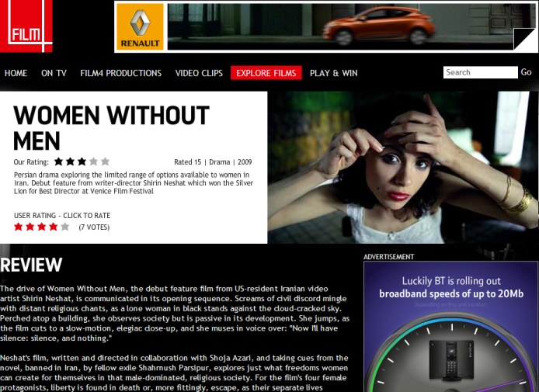Click the 'Our Rating:' label
The image size is (539, 392).
31,162
